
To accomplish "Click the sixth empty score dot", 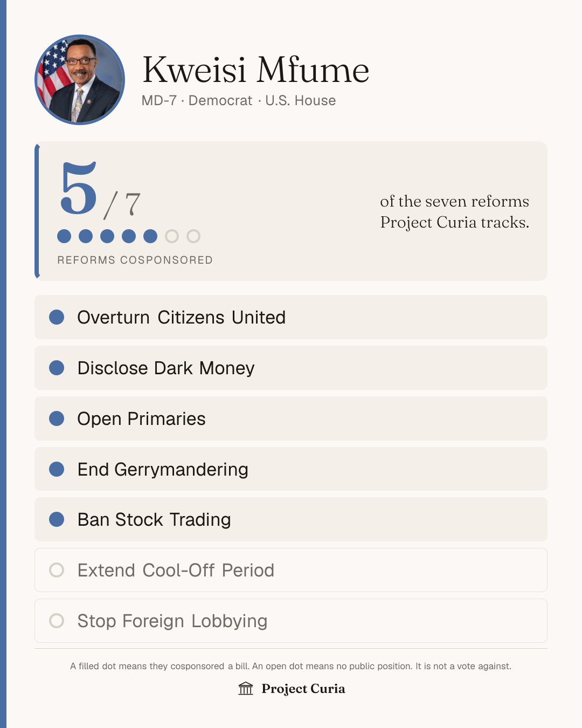I will coord(172,236).
